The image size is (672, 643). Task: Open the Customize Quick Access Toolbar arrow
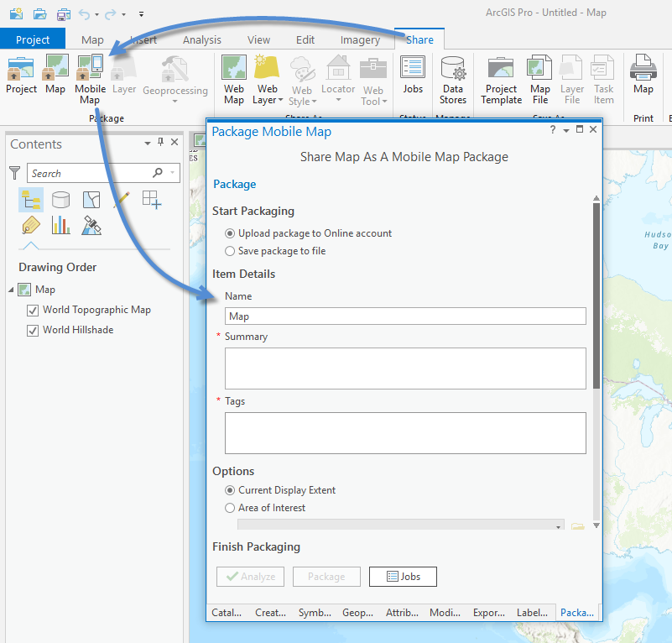coord(141,14)
